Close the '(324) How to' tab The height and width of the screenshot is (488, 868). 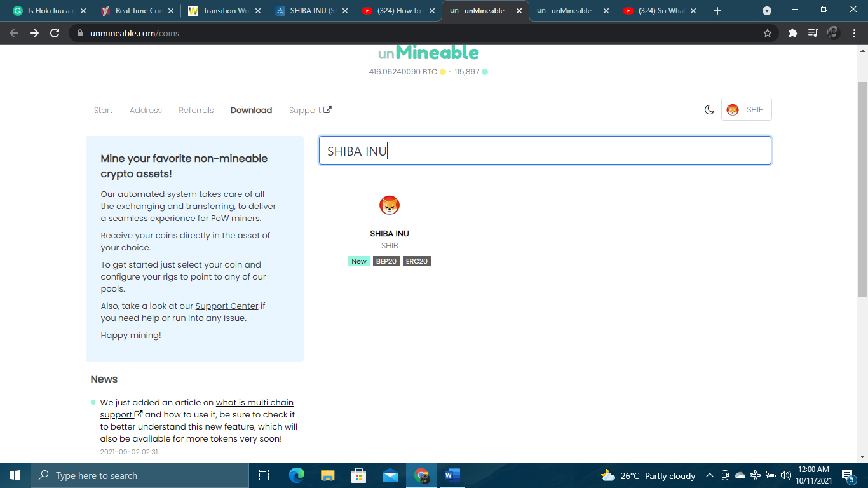click(431, 11)
